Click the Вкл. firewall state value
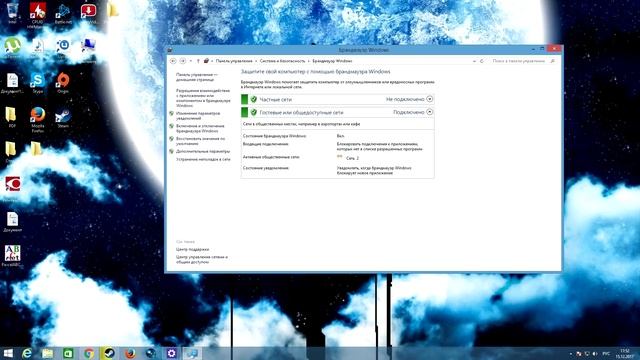Screen dimensions: 640x360 coord(340,136)
